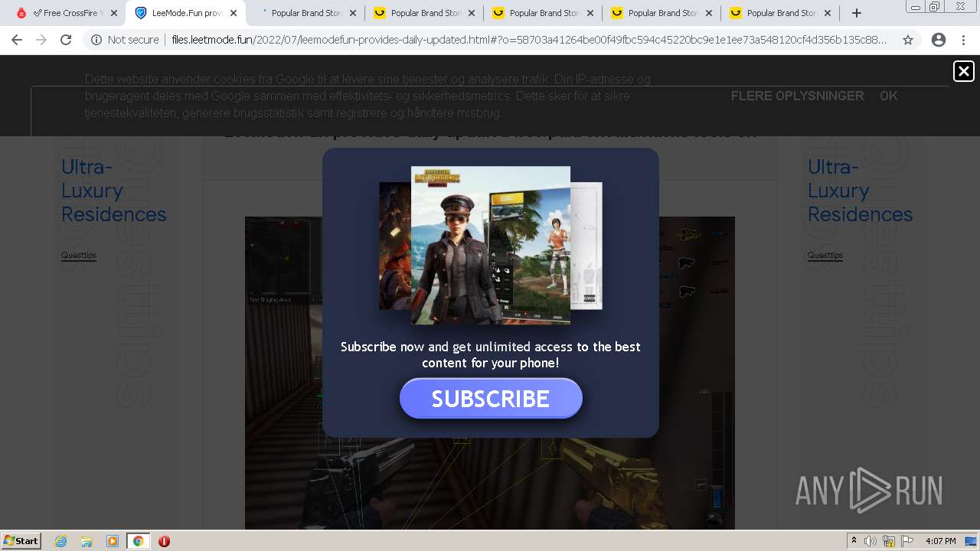Viewport: 980px width, 551px height.
Task: Open the Chrome three-dot menu
Action: 964,40
